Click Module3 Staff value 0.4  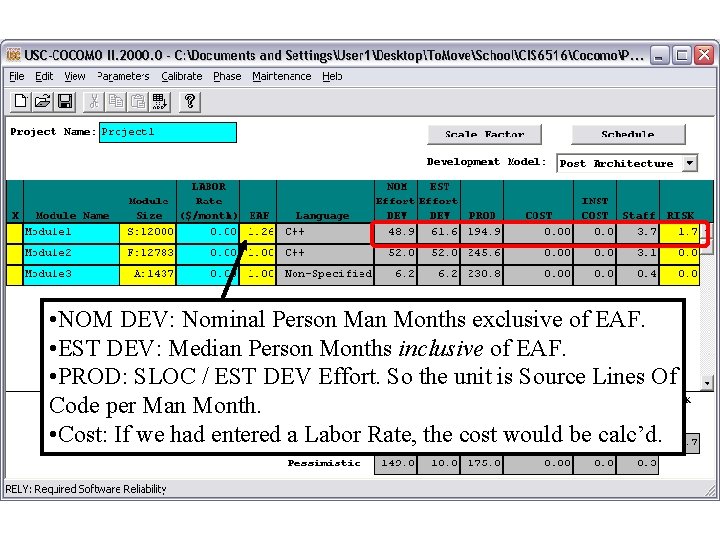coord(638,274)
